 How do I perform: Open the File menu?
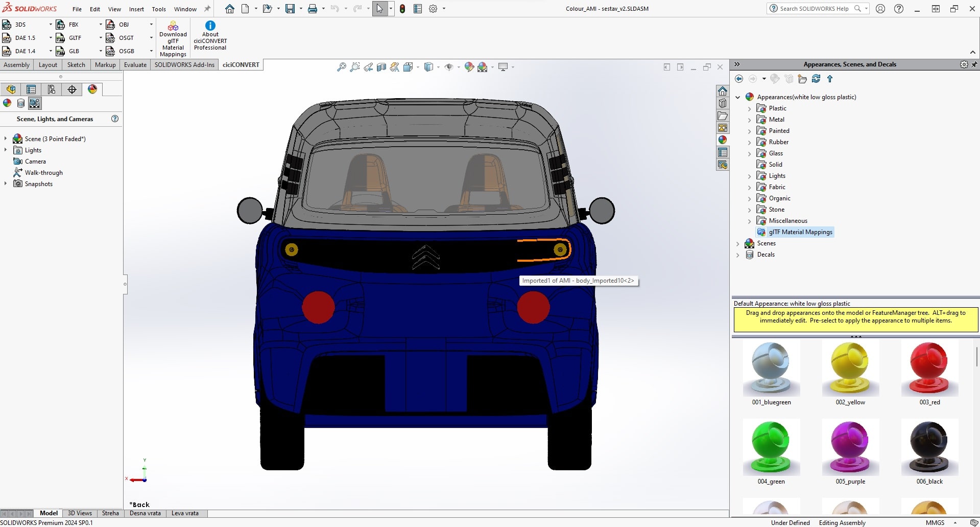pos(77,9)
